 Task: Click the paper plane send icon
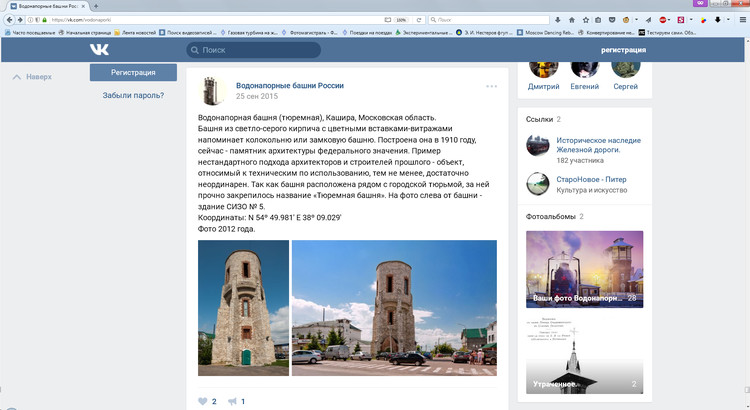point(648,20)
